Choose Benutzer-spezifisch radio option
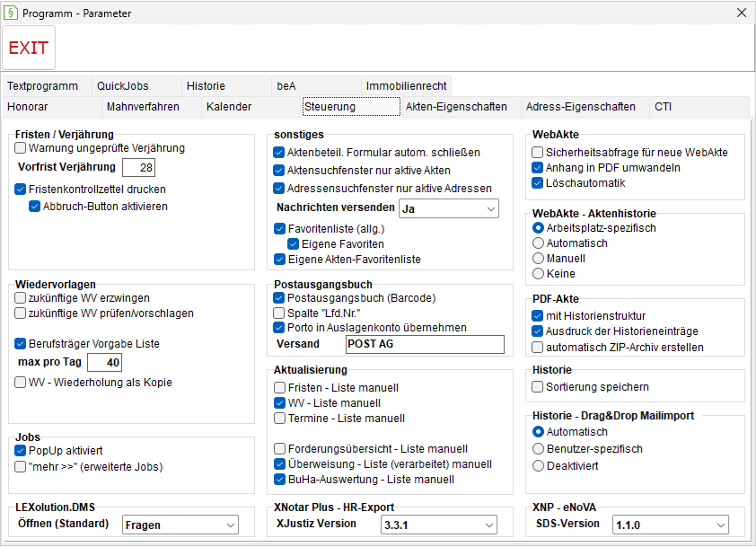The height and width of the screenshot is (547, 756). 538,448
